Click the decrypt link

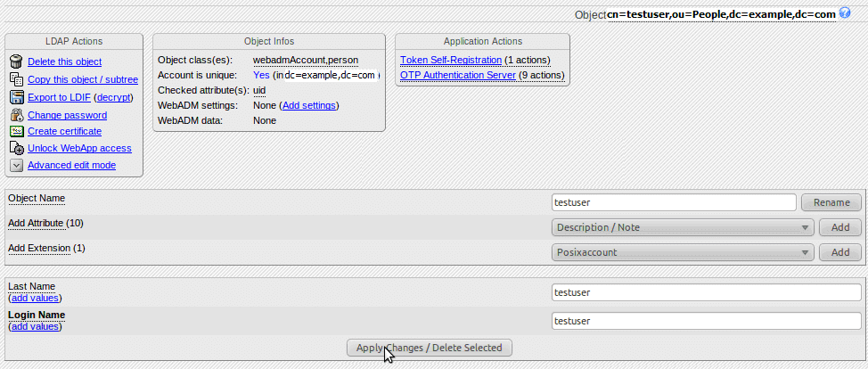(x=113, y=97)
